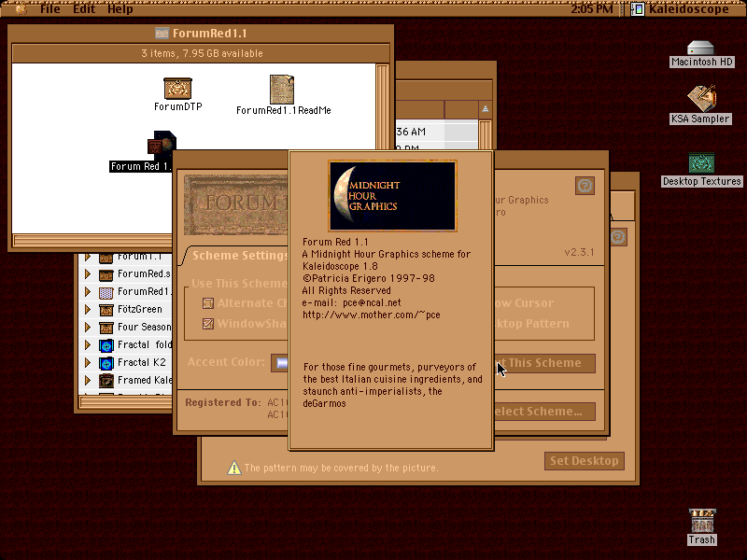Expand the Fractal fold row disclosure triangle
This screenshot has height=560, width=747.
88,344
